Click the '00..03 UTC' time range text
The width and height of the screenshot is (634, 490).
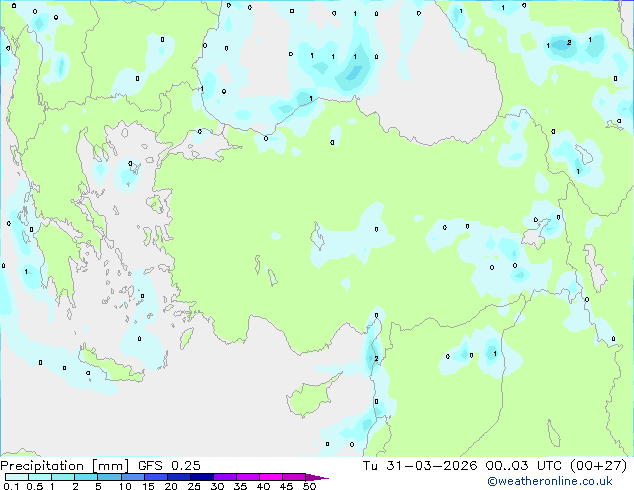pos(524,466)
